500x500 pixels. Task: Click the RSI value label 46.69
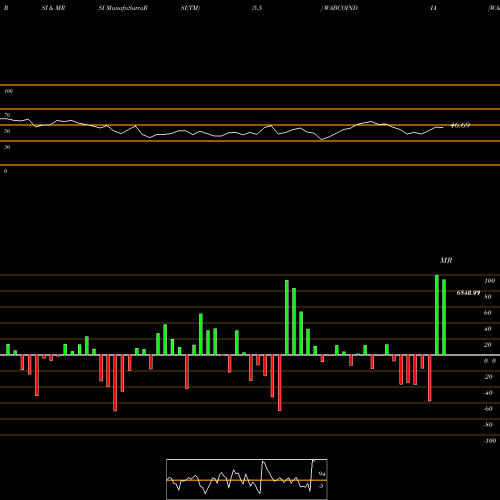460,125
